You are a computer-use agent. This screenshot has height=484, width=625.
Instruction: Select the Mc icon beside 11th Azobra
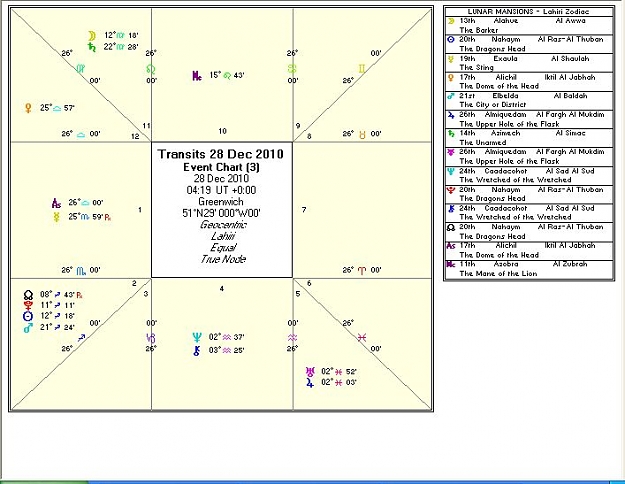pyautogui.click(x=451, y=264)
